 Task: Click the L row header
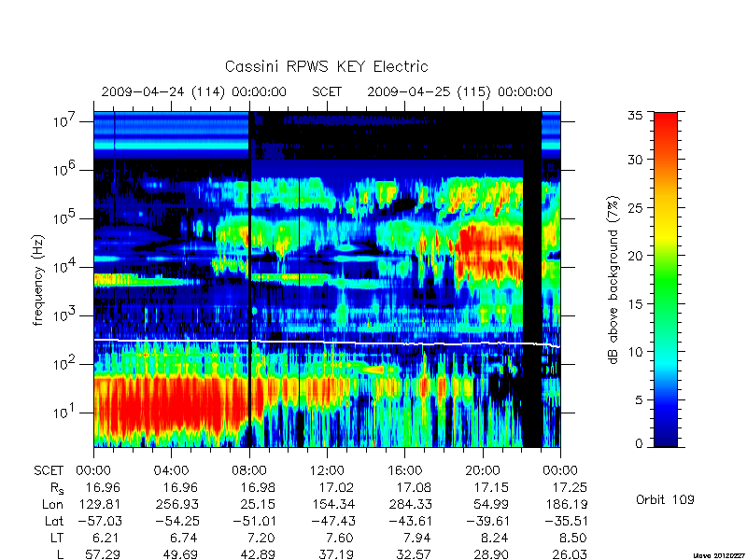pyautogui.click(x=61, y=554)
